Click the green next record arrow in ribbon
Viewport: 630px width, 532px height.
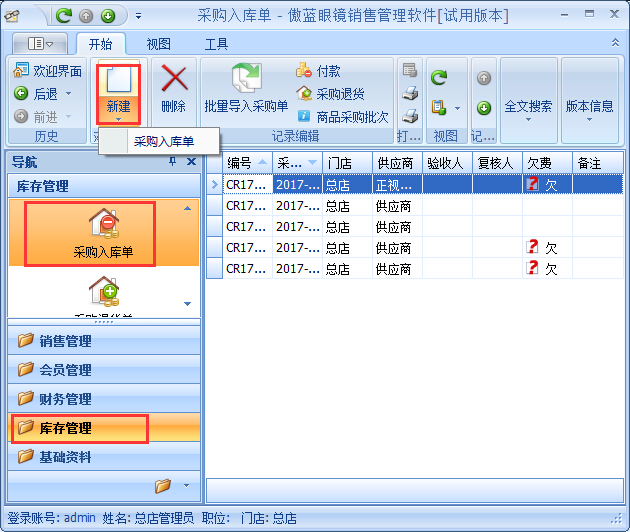[484, 108]
